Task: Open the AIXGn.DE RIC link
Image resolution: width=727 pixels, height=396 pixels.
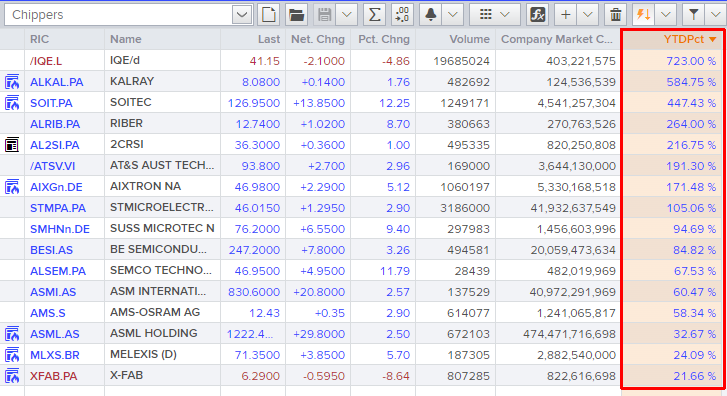Action: 56,187
